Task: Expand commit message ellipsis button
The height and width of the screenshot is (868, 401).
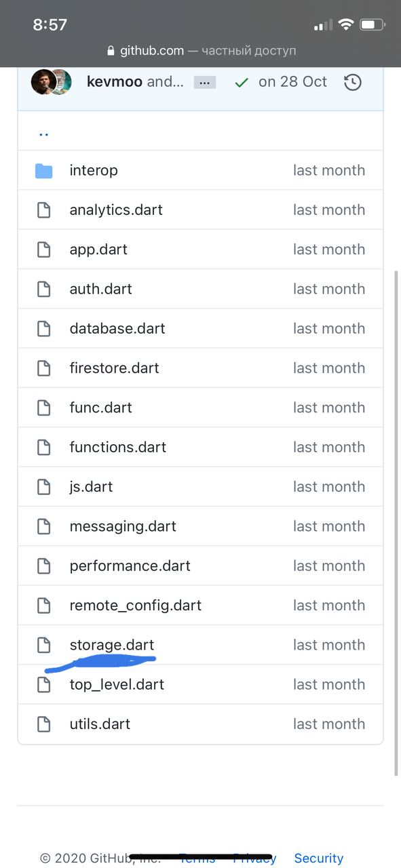Action: 205,83
